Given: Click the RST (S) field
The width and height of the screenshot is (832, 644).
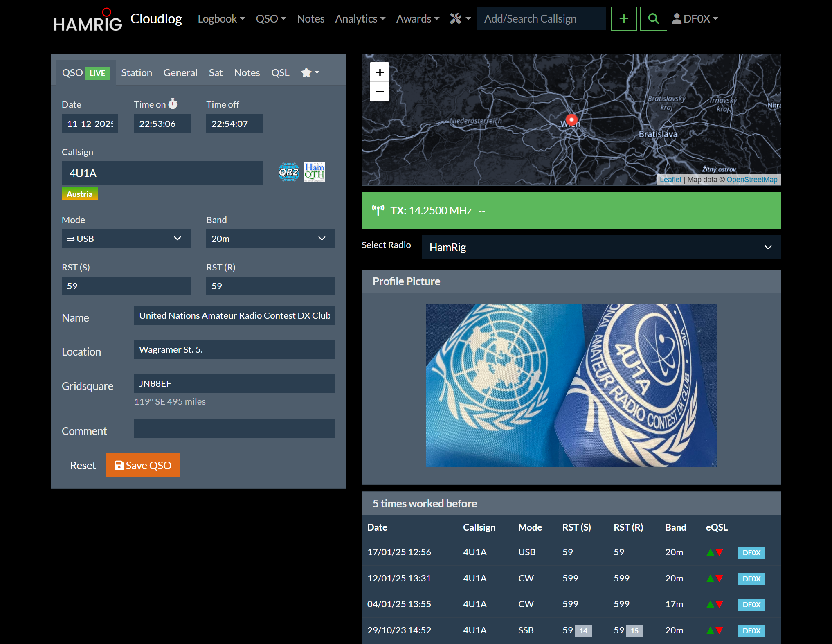Looking at the screenshot, I should (x=126, y=286).
